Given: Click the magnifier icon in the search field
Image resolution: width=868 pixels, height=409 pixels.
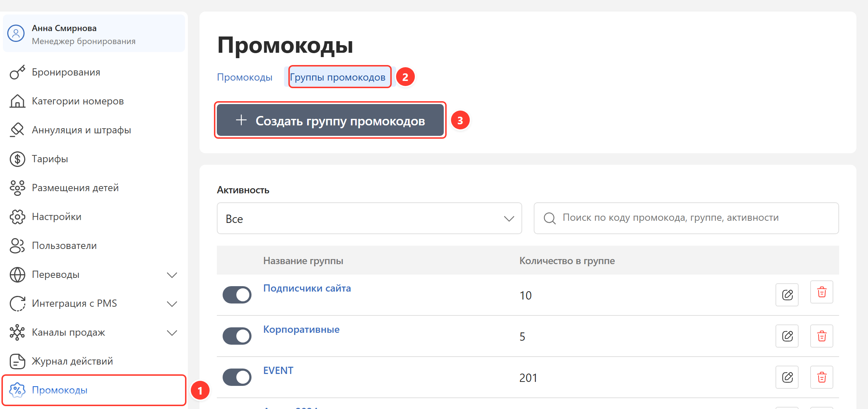Looking at the screenshot, I should (550, 218).
